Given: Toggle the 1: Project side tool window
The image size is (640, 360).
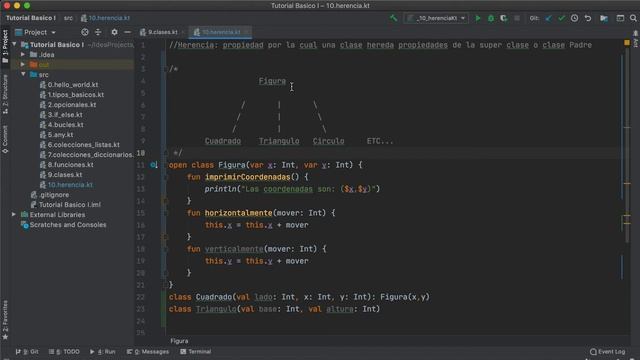Looking at the screenshot, I should 5,46.
